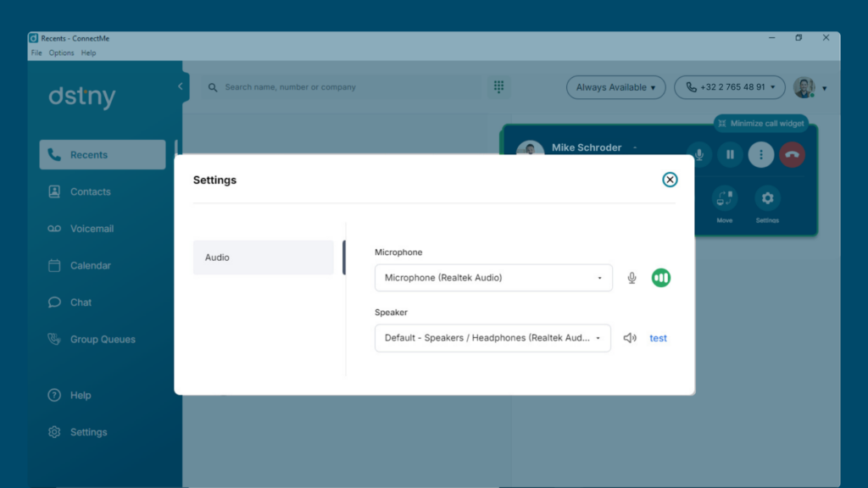Hang up the call with red button
868x488 pixels.
click(793, 154)
